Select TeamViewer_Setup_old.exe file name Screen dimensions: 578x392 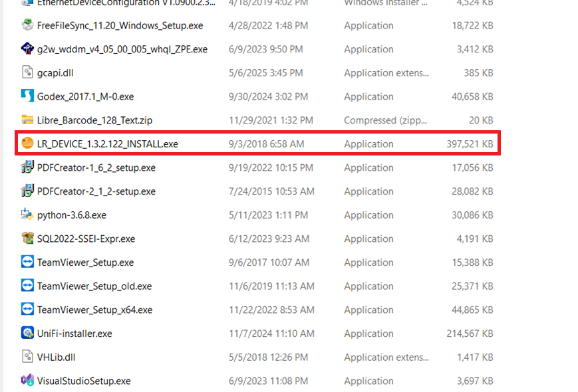[94, 286]
